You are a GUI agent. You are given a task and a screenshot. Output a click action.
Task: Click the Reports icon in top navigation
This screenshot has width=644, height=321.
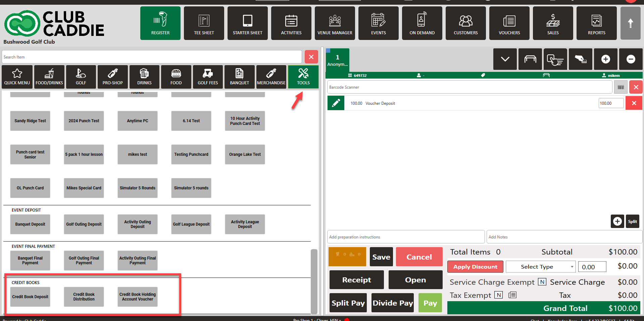coord(596,23)
